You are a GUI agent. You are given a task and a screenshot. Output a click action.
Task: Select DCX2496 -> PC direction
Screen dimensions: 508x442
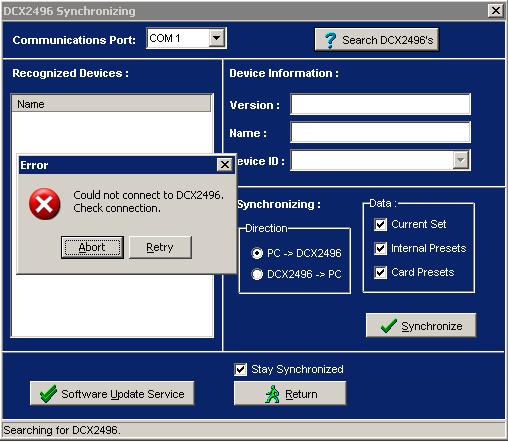[x=257, y=274]
